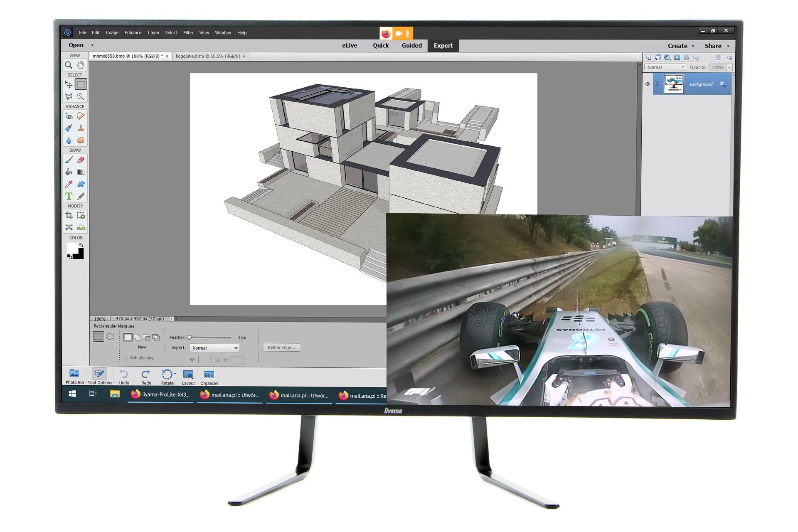Toggle the lock all pixels icon

686,57
